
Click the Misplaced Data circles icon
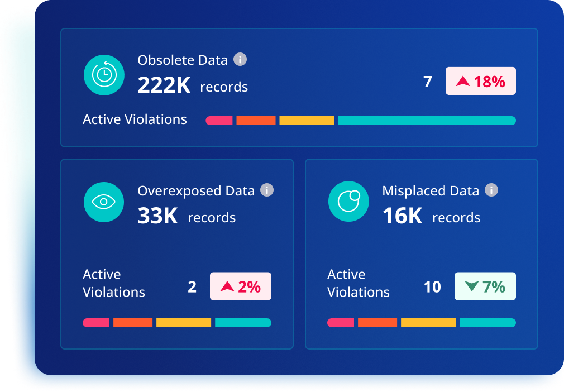click(348, 201)
